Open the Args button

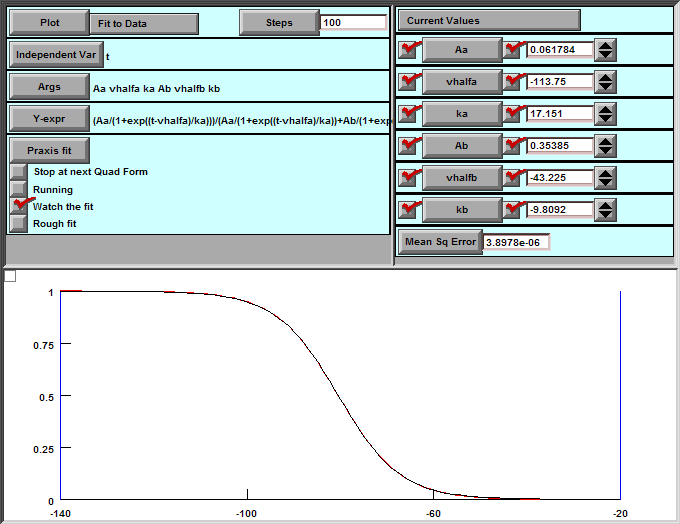(x=49, y=87)
